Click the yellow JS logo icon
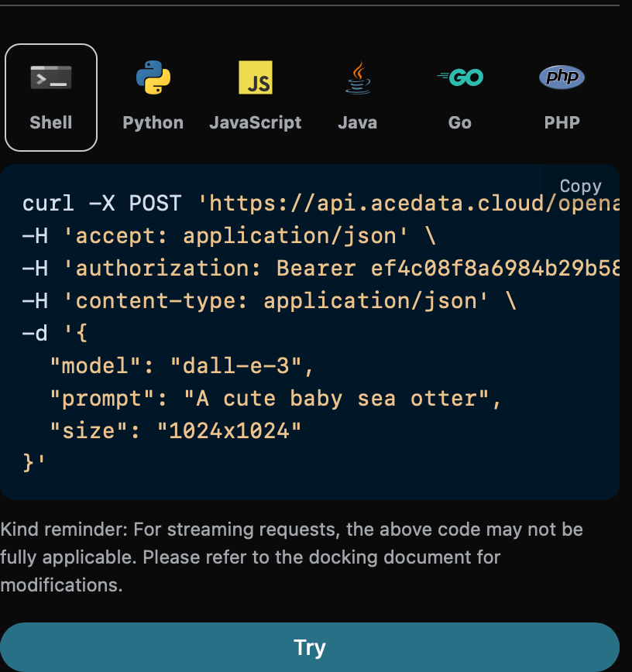Image resolution: width=632 pixels, height=672 pixels. [x=256, y=77]
